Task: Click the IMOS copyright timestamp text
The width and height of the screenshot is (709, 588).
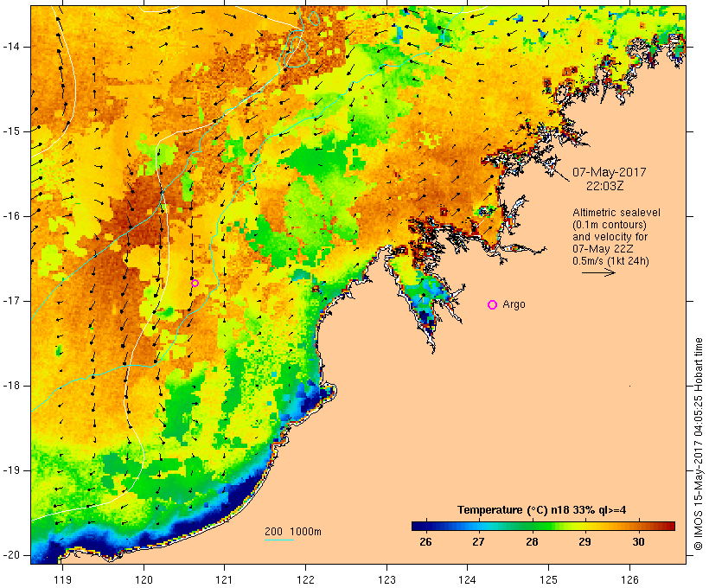Action: (699, 444)
